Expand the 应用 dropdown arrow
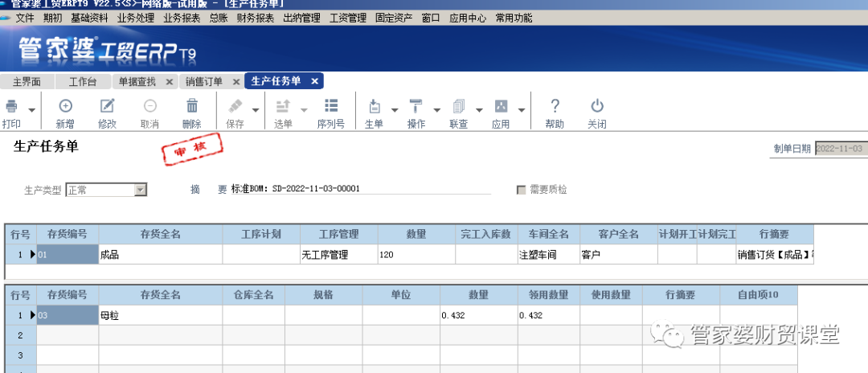This screenshot has width=868, height=373. tap(522, 110)
